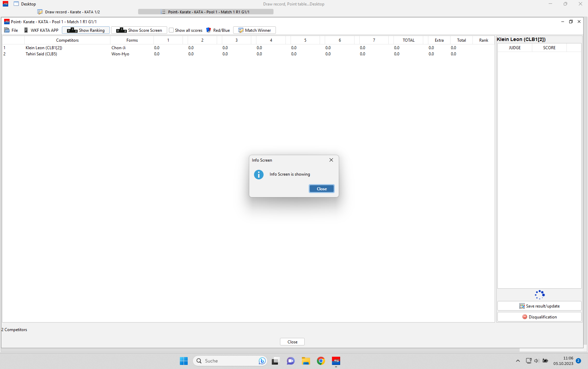588x369 pixels.
Task: Click the Save result/update icon
Action: tap(522, 306)
